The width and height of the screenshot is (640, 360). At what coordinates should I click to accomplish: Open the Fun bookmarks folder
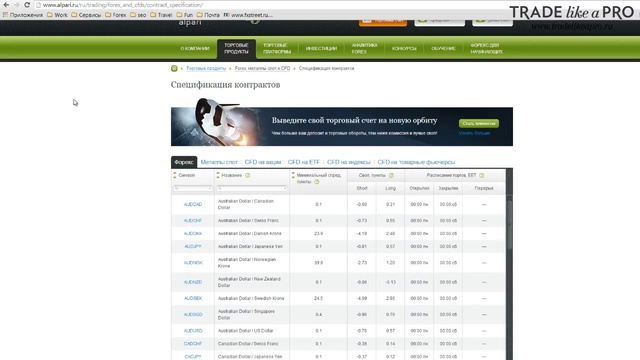coord(184,15)
